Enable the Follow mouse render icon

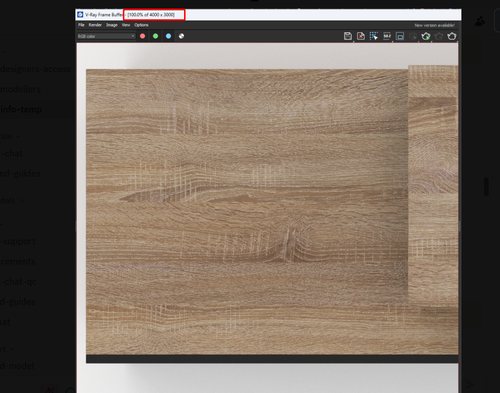(374, 36)
